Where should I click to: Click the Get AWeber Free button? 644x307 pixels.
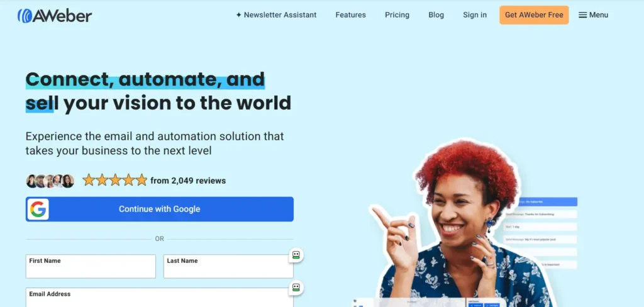pos(534,15)
